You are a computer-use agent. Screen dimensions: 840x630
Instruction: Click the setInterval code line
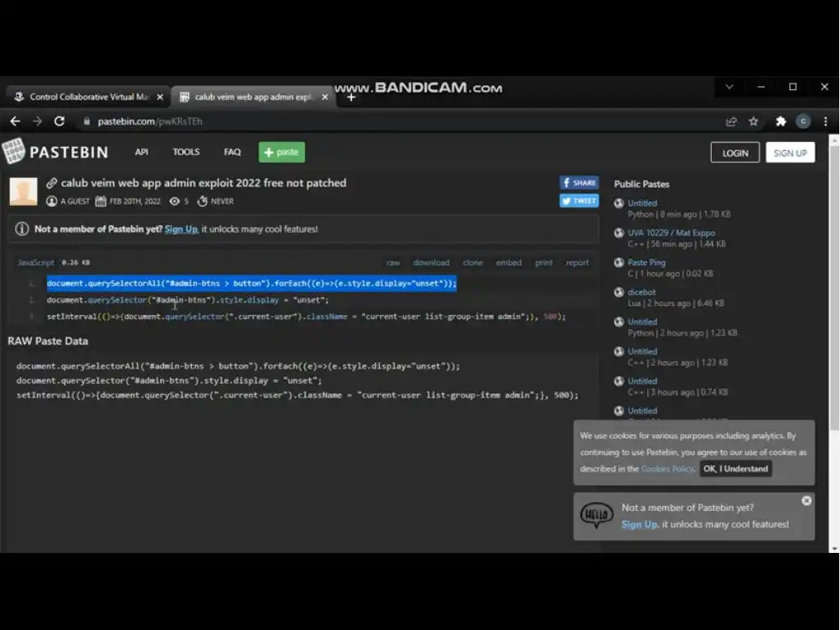[x=306, y=317]
